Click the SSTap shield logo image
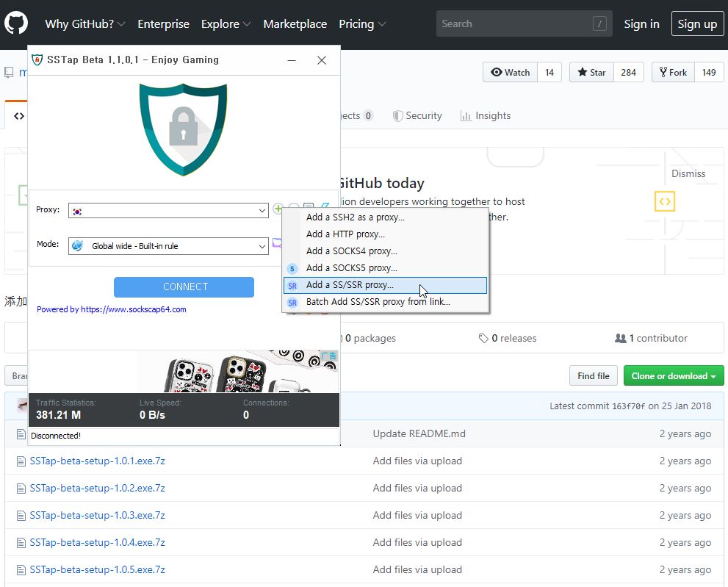The height and width of the screenshot is (587, 728). 184,129
